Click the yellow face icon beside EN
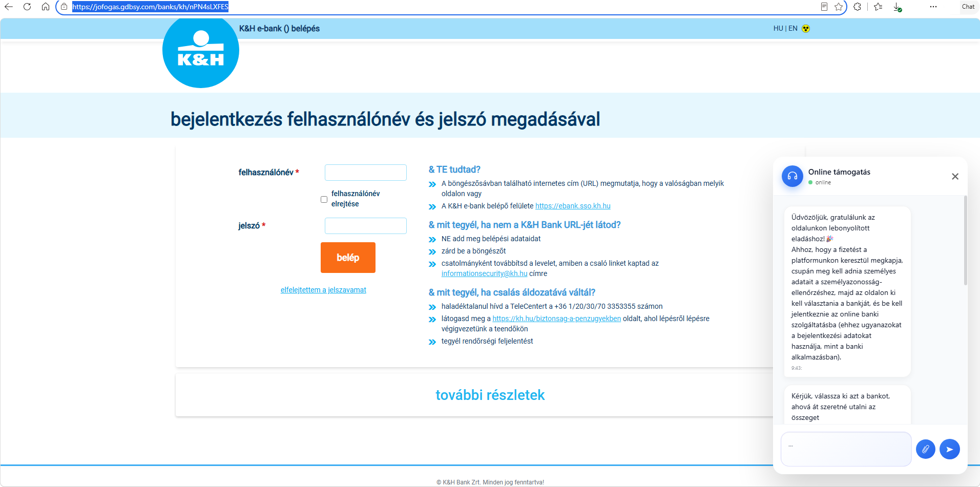 (806, 29)
